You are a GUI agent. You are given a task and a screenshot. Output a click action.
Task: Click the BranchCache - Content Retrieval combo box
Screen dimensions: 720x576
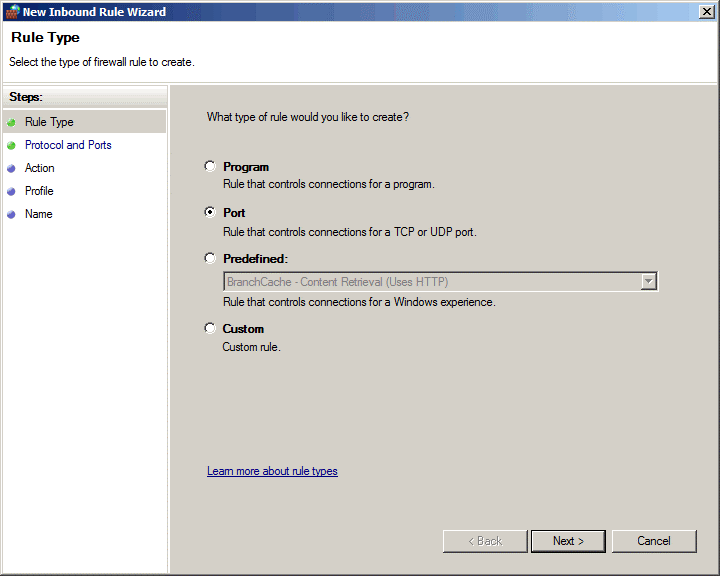click(x=440, y=282)
